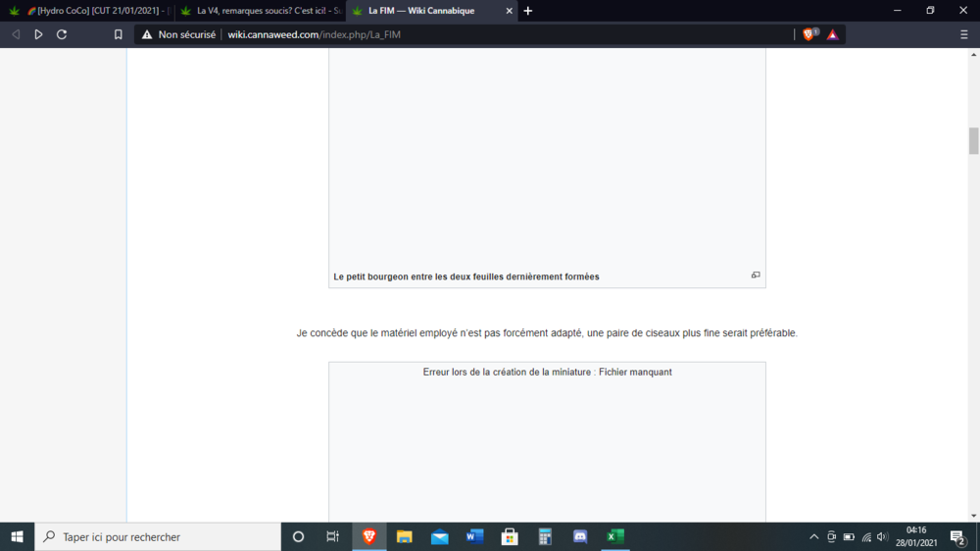Screen dimensions: 980x551
Task: Open Cortana circle icon
Action: point(298,536)
